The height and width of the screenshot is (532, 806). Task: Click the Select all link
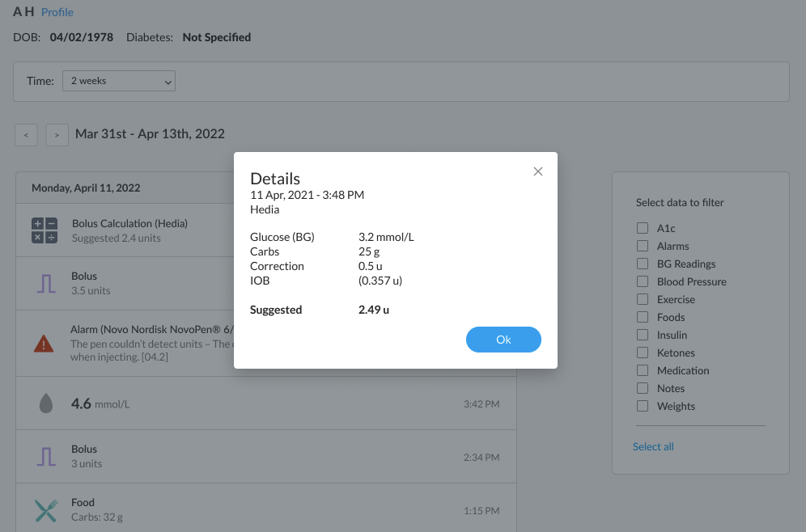click(653, 447)
